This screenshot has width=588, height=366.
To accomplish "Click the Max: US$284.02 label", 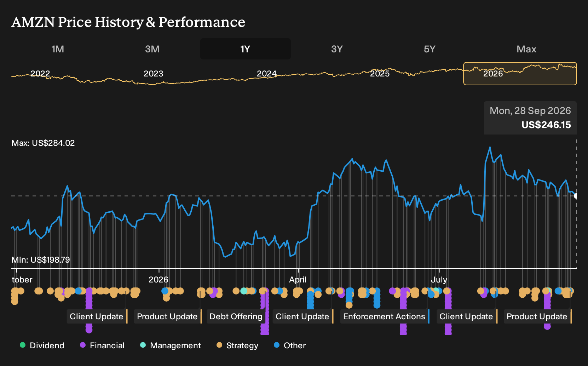I will 43,143.
